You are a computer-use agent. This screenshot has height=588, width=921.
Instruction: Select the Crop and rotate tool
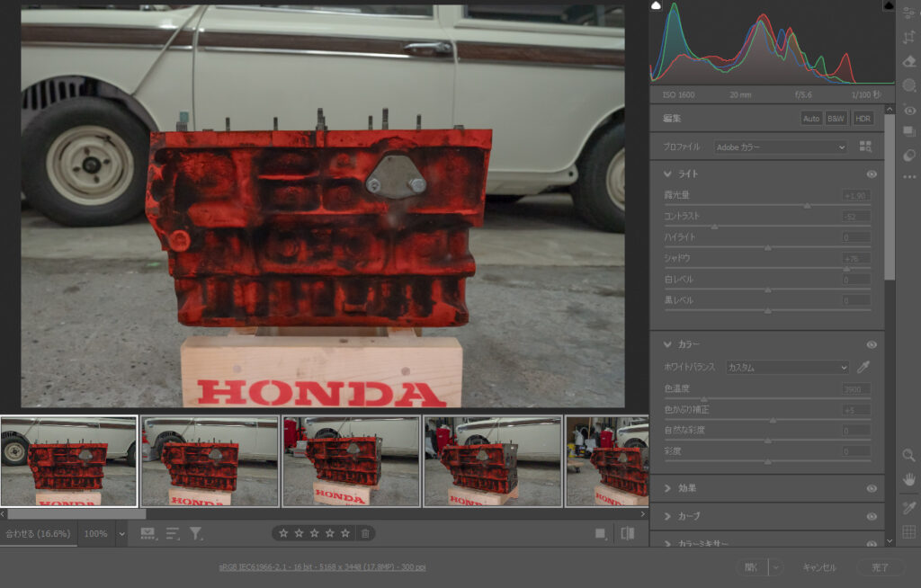point(909,37)
